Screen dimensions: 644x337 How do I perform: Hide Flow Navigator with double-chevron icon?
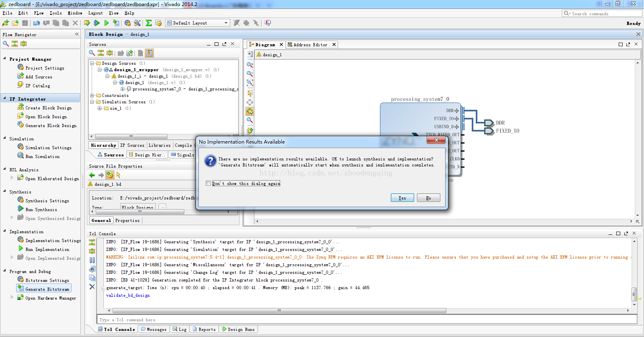[76, 34]
